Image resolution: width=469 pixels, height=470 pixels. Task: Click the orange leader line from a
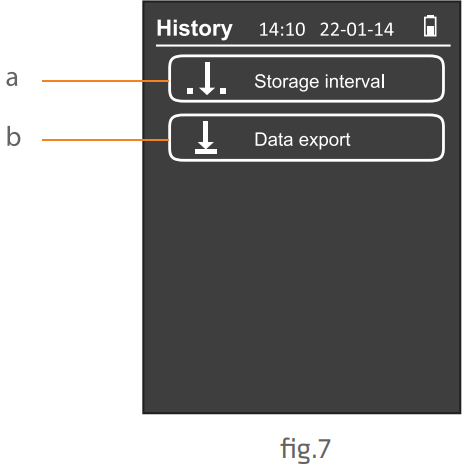pos(105,81)
